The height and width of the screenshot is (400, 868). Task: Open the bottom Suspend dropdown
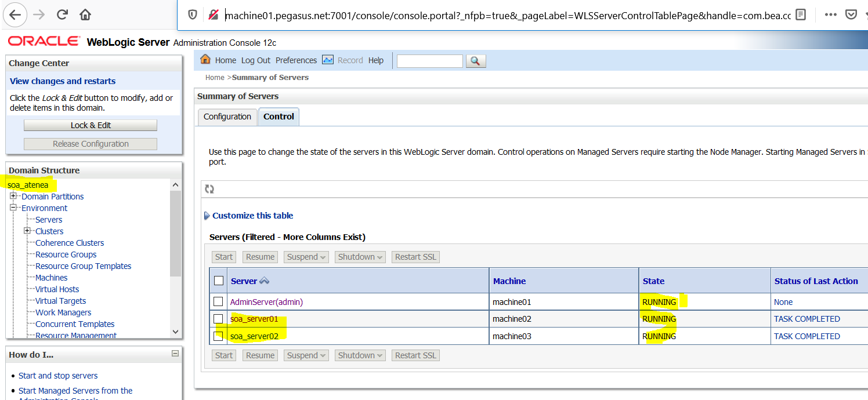coord(306,355)
